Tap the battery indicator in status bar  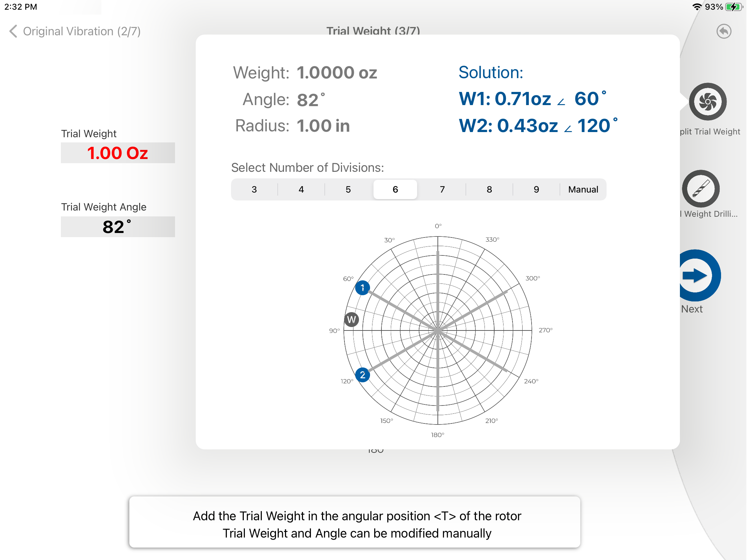[x=734, y=7]
